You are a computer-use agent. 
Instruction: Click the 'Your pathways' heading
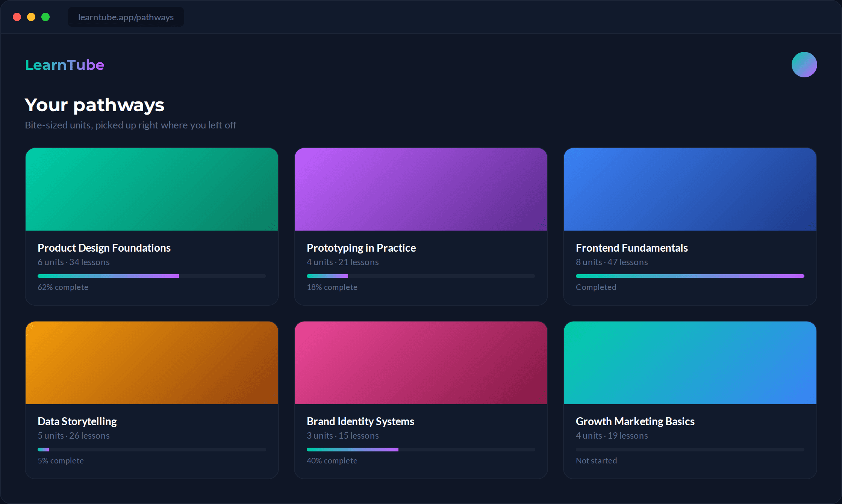(x=95, y=105)
